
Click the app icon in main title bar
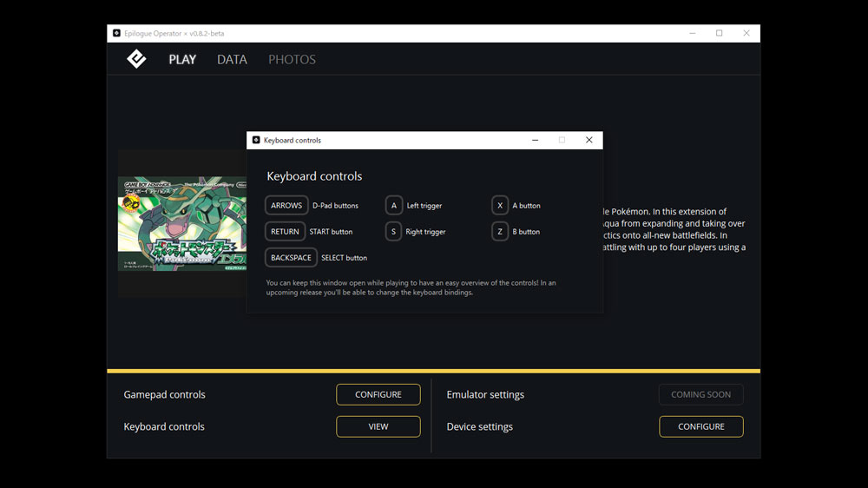[x=116, y=34]
